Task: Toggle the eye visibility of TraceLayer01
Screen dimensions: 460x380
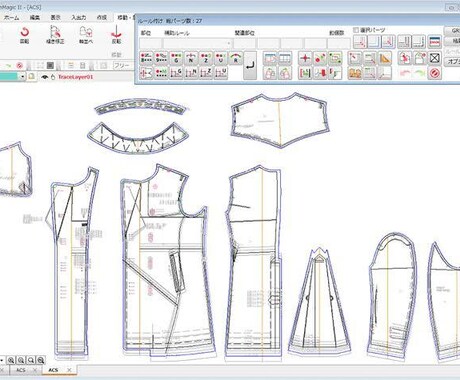Action: (45, 77)
